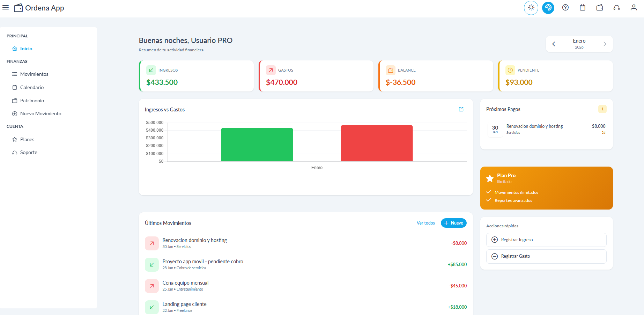The width and height of the screenshot is (644, 315).
Task: Expand the Ingresos vs Gastos chart icon
Action: click(x=461, y=109)
